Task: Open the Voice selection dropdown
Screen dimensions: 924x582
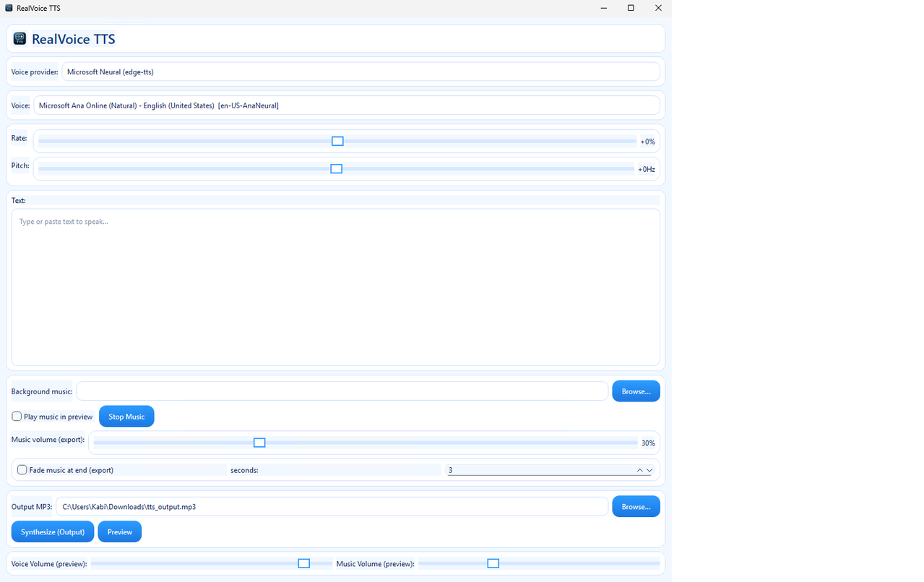Action: click(347, 105)
